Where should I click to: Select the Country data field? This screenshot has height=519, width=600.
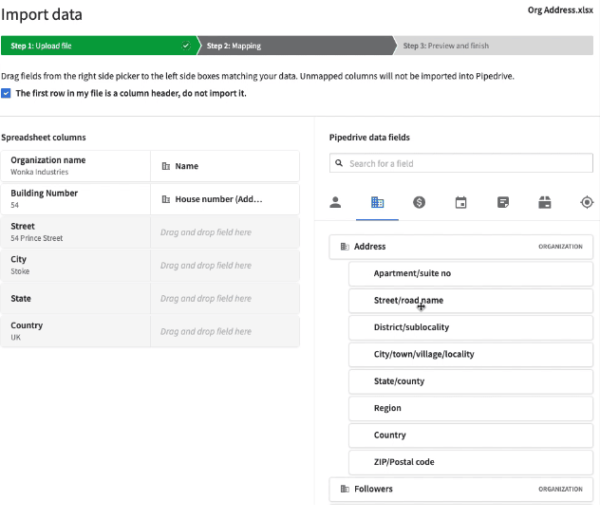[471, 435]
